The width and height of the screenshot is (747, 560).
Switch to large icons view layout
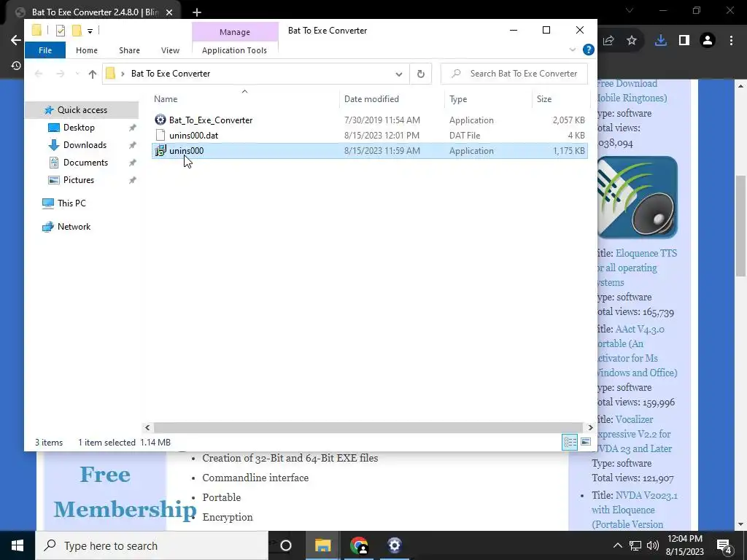[x=586, y=442]
